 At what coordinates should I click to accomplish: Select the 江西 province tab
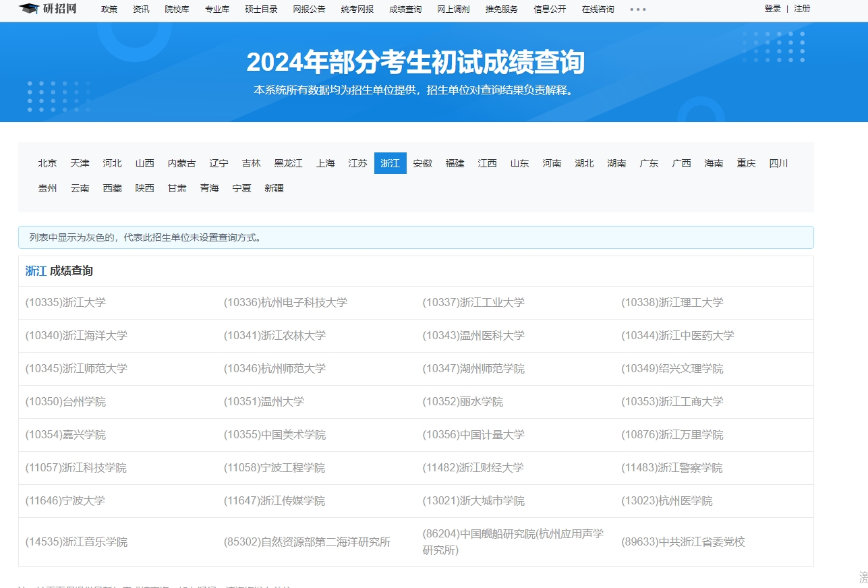(488, 163)
